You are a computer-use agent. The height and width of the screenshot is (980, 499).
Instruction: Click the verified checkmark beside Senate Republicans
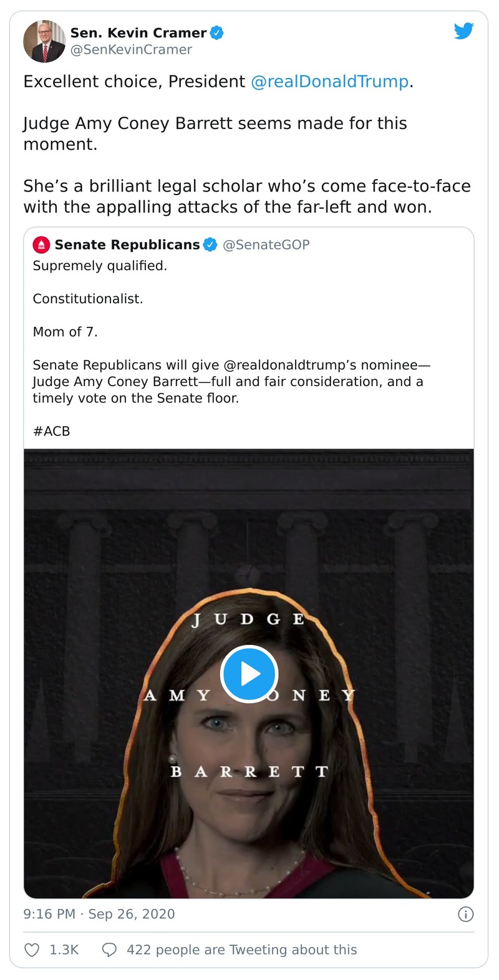210,245
